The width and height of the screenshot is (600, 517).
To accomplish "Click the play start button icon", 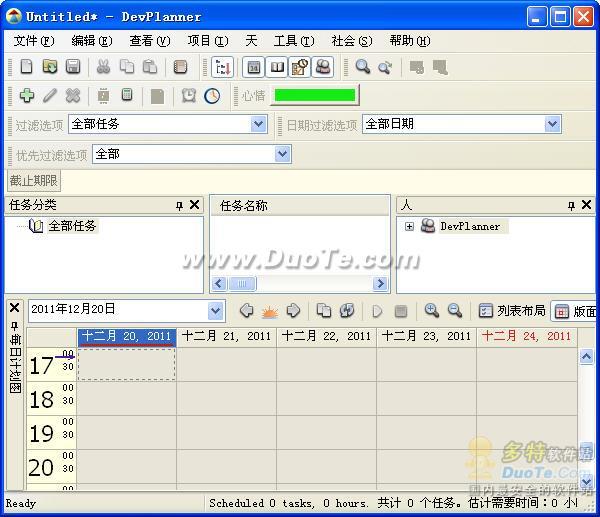I will [377, 311].
